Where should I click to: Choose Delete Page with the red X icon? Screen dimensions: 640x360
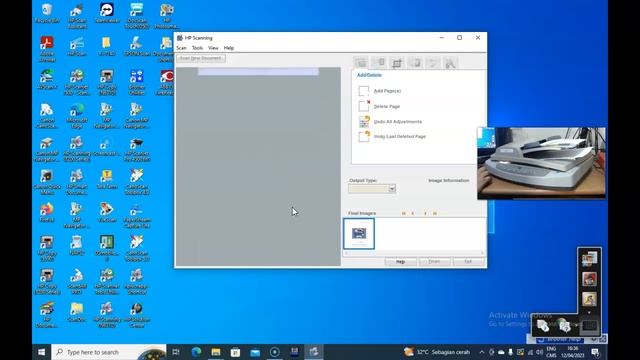pyautogui.click(x=379, y=106)
